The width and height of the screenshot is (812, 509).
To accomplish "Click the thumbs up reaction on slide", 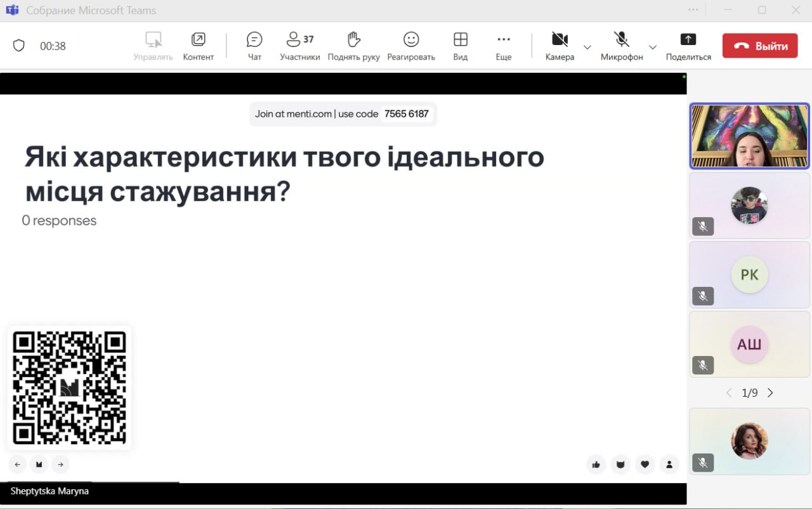I will click(x=596, y=465).
